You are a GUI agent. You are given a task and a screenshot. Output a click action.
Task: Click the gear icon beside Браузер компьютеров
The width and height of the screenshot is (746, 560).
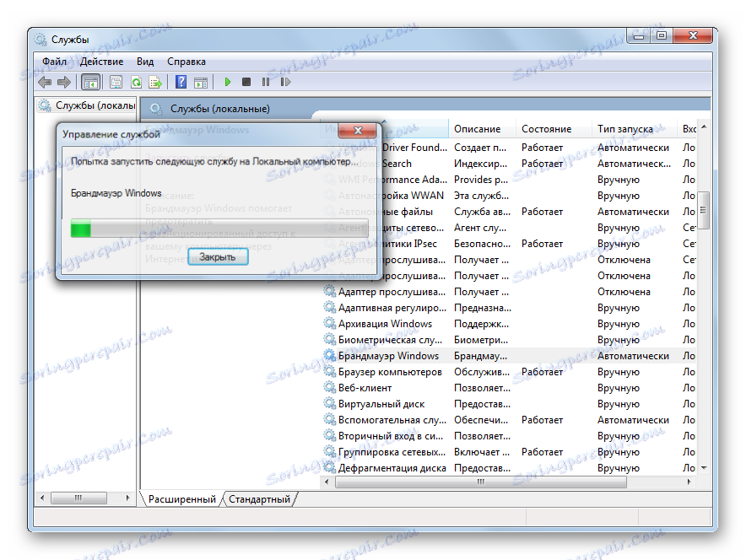329,371
